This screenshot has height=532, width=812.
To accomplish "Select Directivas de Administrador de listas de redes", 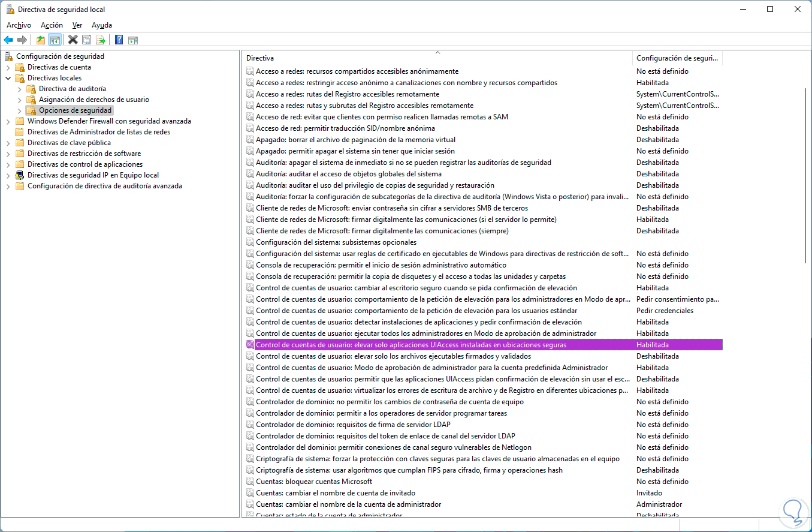I will pos(98,132).
